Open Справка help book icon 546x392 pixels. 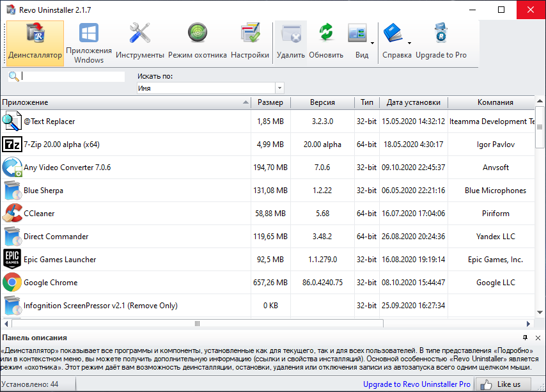393,33
